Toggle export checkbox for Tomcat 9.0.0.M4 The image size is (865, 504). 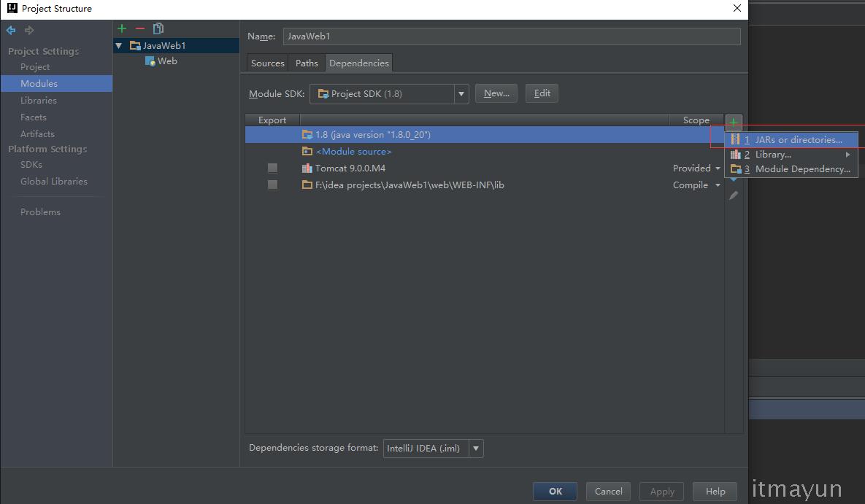(272, 168)
